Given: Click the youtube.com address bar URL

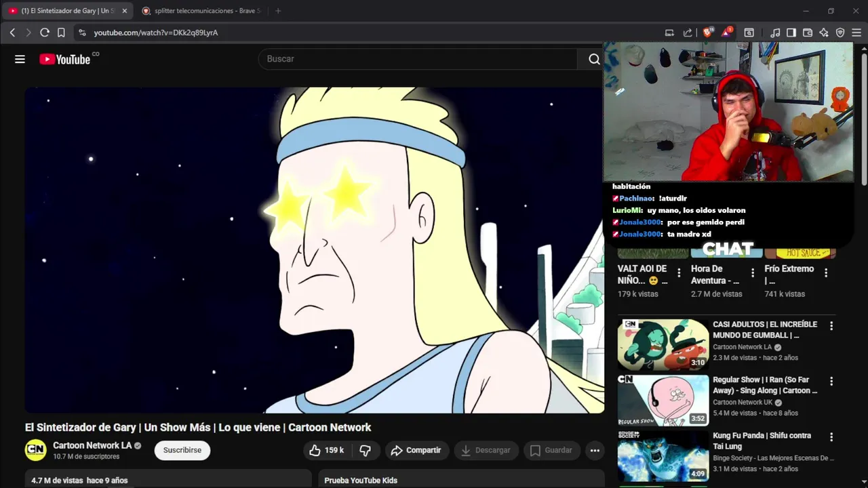Looking at the screenshot, I should coord(155,33).
